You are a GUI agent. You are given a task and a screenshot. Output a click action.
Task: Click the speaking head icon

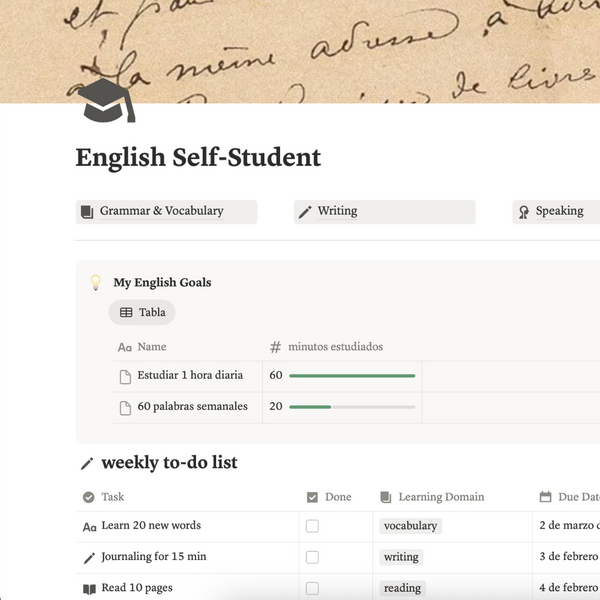tap(524, 212)
